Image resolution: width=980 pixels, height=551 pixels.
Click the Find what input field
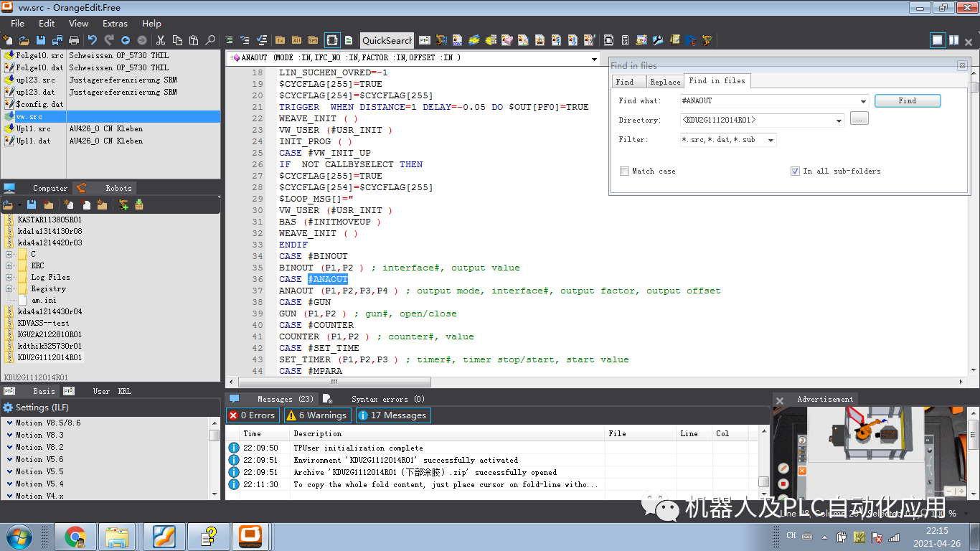(x=768, y=101)
